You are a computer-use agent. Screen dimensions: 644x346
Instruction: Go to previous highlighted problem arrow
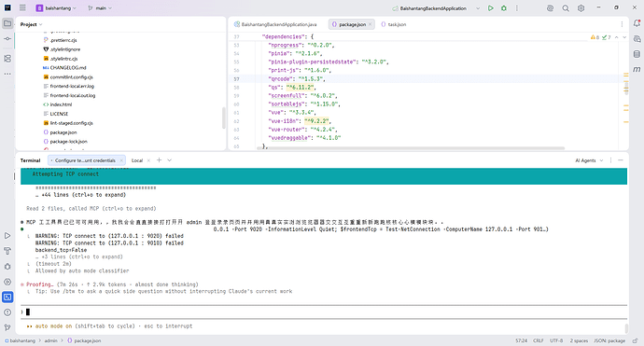click(x=617, y=37)
